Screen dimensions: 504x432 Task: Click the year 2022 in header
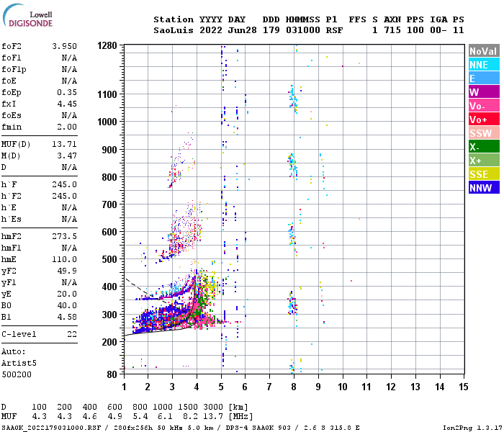pos(211,30)
